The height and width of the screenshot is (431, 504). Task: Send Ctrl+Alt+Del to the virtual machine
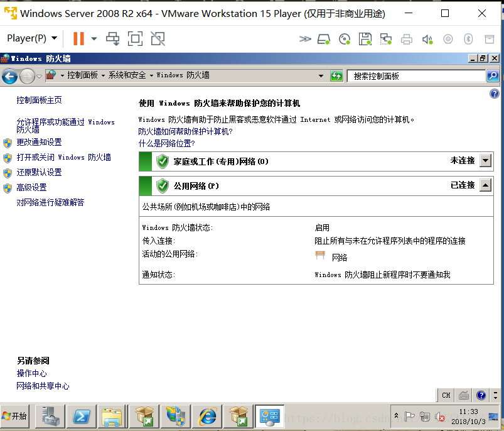pos(113,39)
